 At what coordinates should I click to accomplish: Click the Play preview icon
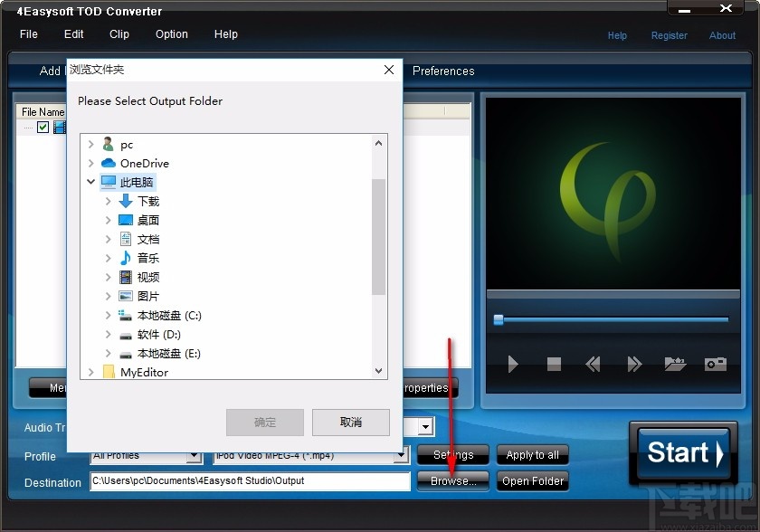[x=512, y=364]
